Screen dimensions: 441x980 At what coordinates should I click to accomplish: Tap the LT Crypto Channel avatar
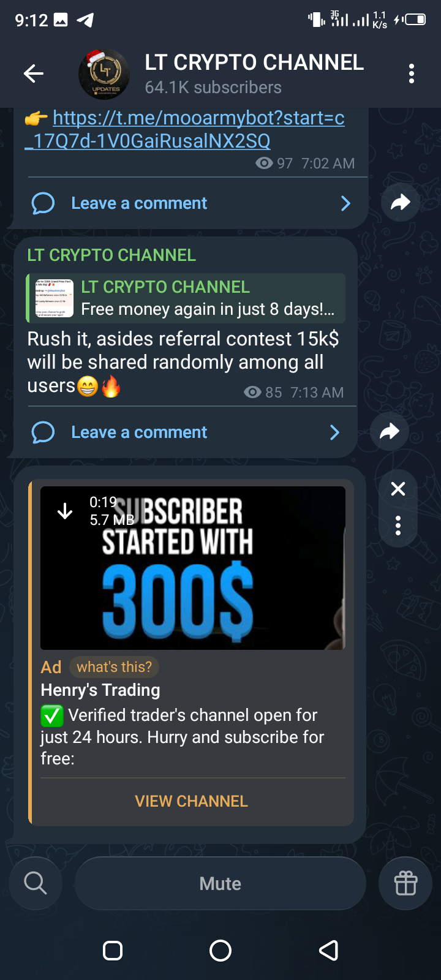tap(104, 74)
